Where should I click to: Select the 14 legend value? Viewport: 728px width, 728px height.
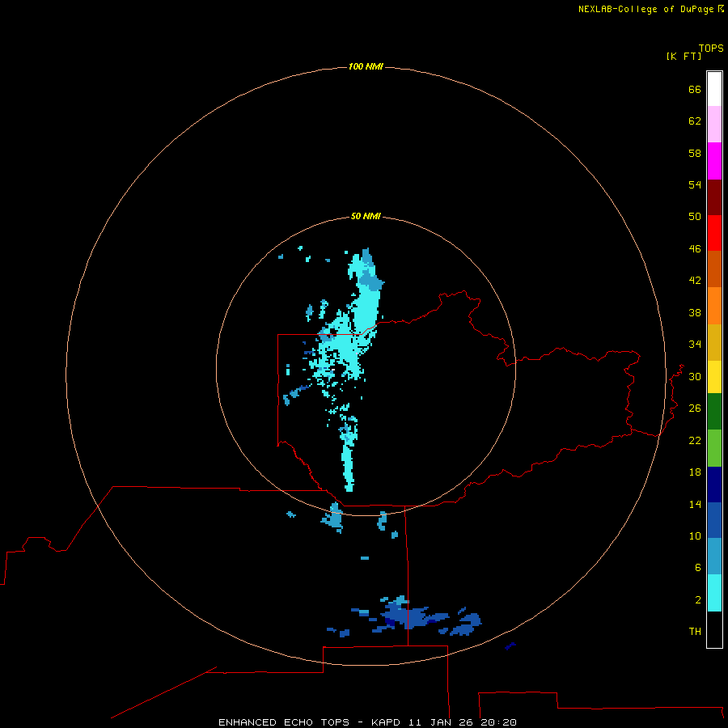tap(695, 504)
